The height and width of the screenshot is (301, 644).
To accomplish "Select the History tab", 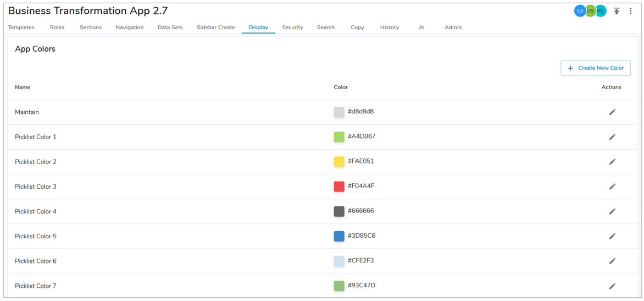I will tap(389, 28).
